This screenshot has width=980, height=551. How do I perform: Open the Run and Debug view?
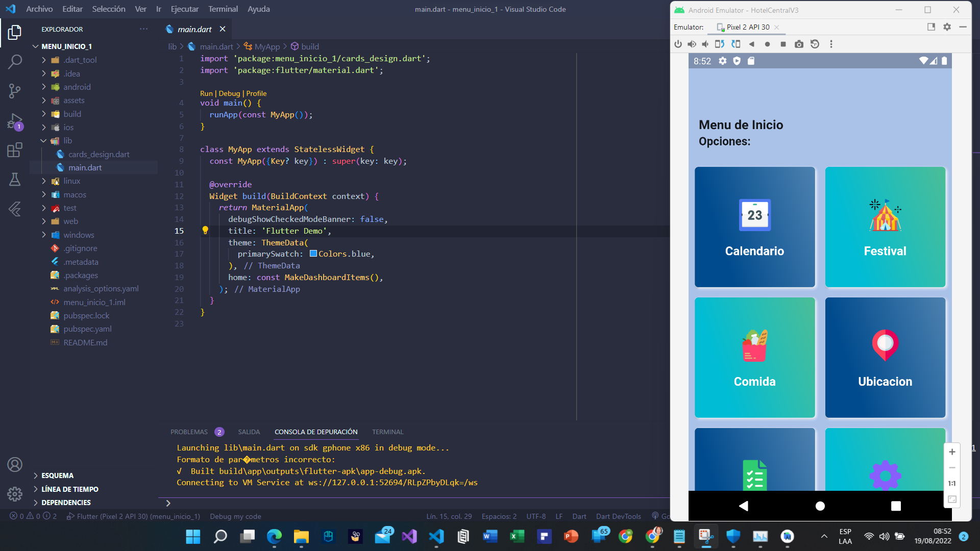(x=15, y=121)
